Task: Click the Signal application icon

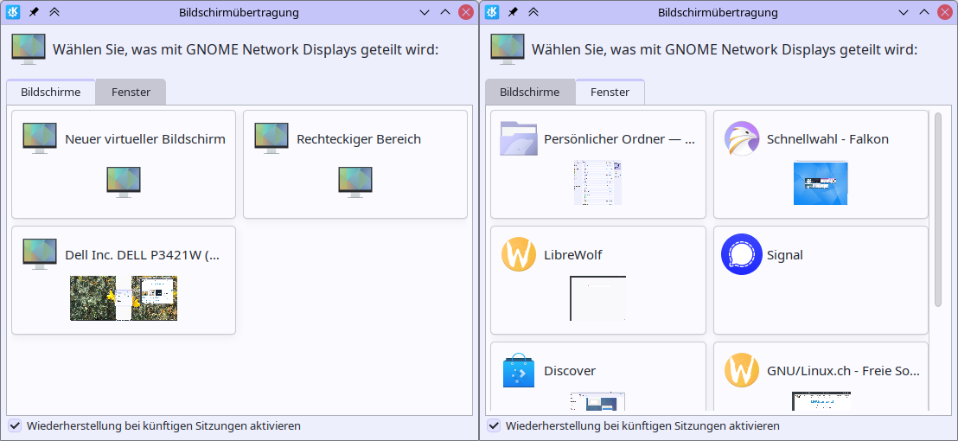Action: coord(742,254)
